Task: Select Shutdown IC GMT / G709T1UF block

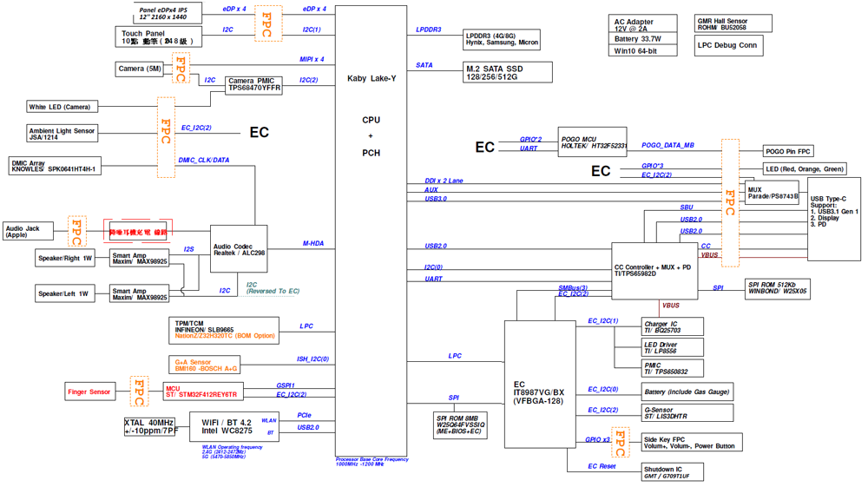Action: [x=672, y=472]
